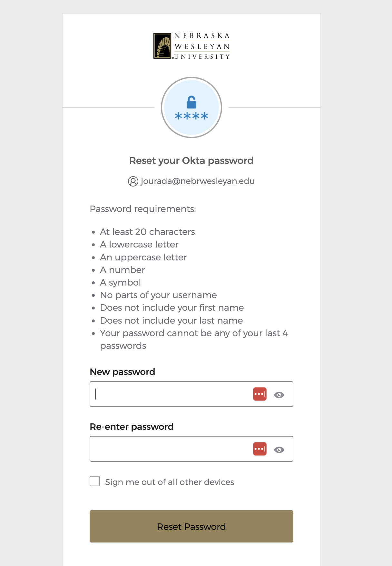Click the Reset your Okta password heading

191,161
